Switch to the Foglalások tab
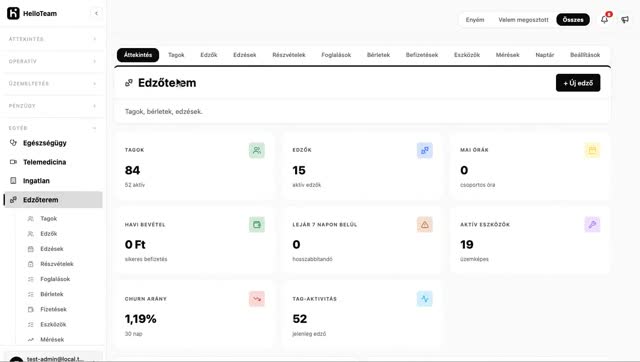 click(336, 55)
